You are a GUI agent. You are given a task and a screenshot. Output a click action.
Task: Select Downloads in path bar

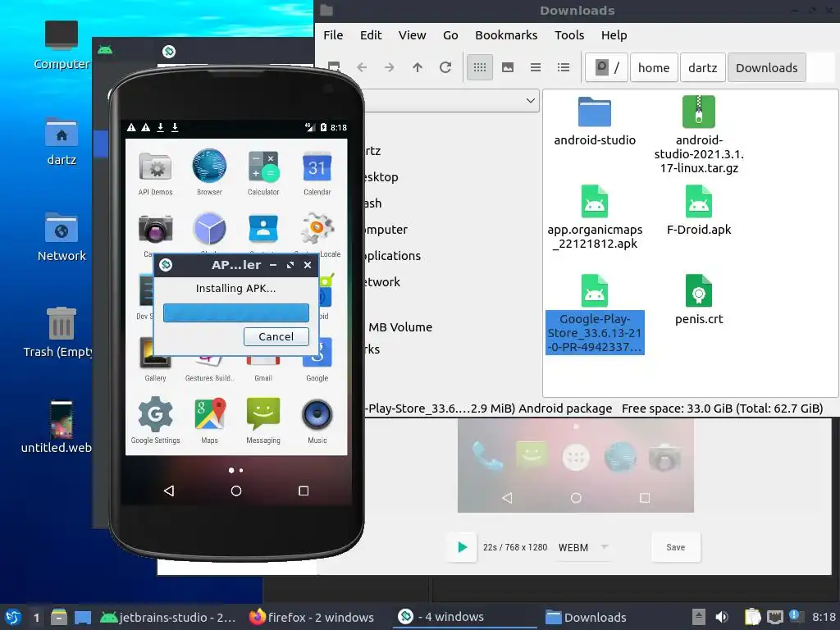pyautogui.click(x=767, y=67)
